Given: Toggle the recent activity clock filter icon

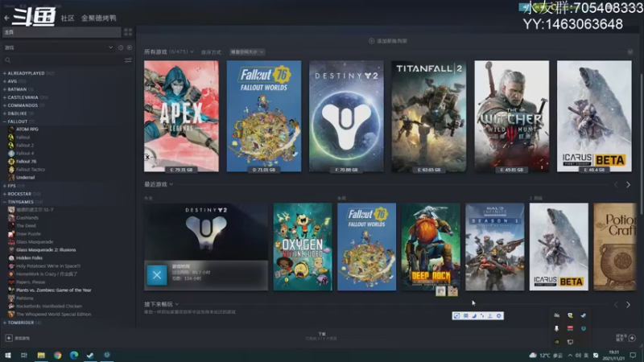Looking at the screenshot, I should point(121,47).
